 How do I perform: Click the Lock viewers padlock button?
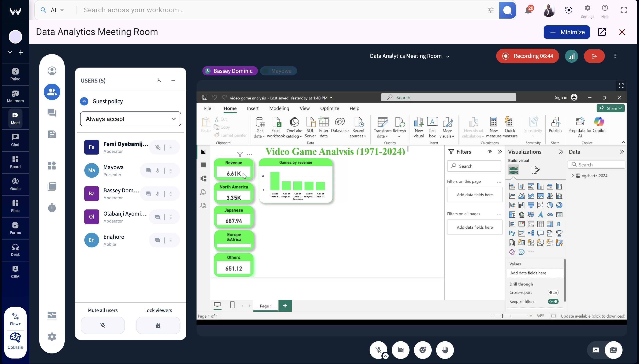click(x=158, y=325)
